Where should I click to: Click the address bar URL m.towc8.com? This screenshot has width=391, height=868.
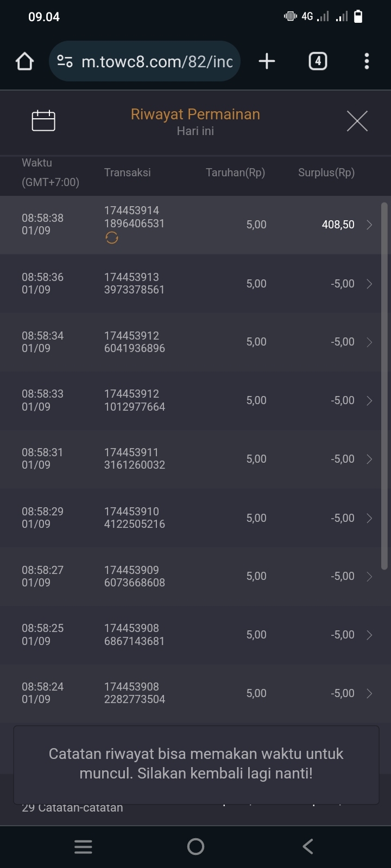click(156, 61)
